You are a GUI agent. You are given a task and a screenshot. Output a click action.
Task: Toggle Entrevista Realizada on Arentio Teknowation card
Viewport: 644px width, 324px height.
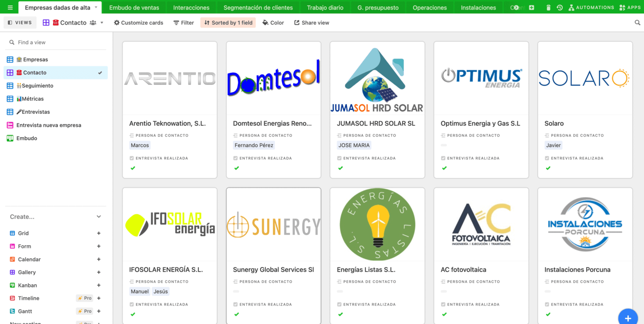coord(133,168)
